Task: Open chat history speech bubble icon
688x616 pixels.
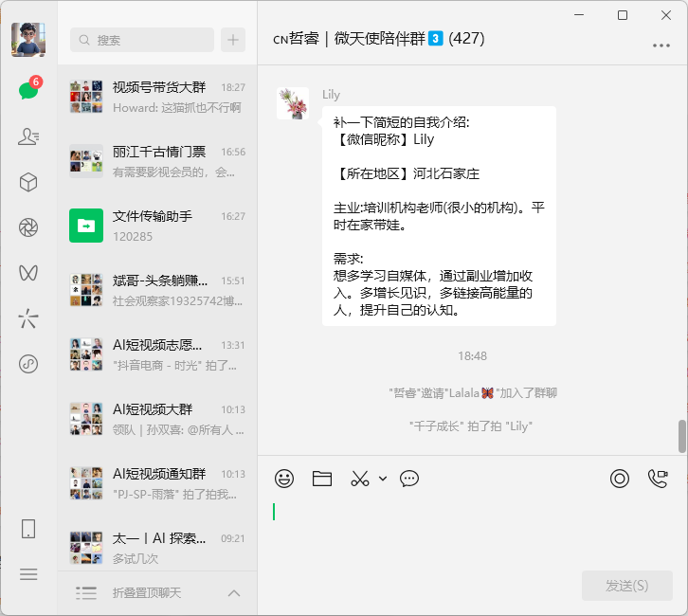Action: tap(409, 479)
